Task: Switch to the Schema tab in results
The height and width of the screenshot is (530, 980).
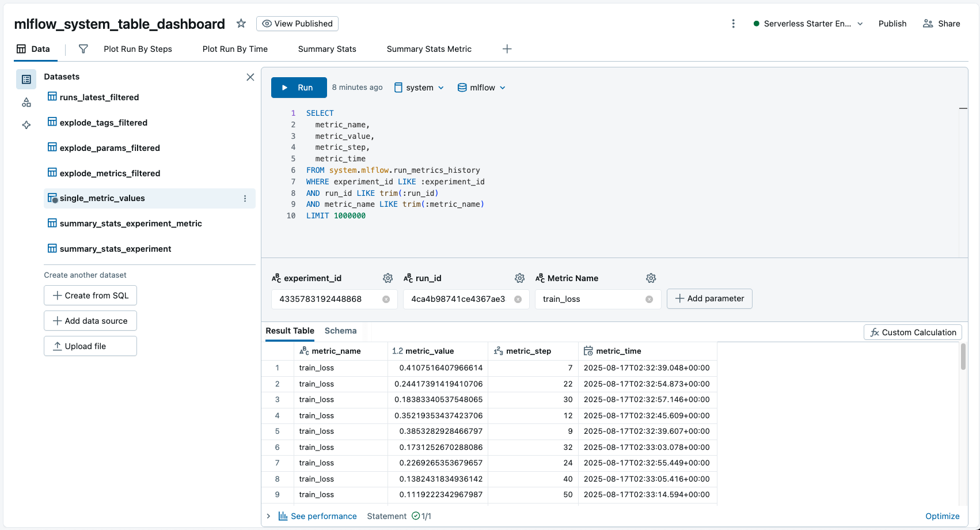Action: (x=340, y=331)
